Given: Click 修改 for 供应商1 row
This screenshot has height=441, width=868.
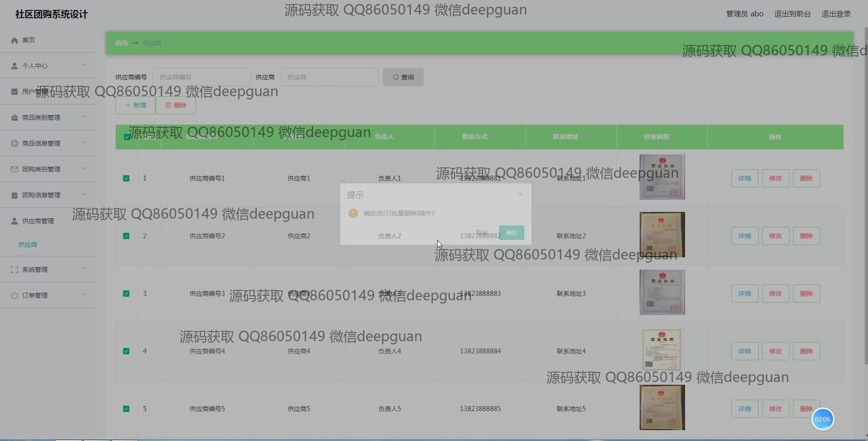Looking at the screenshot, I should 775,178.
